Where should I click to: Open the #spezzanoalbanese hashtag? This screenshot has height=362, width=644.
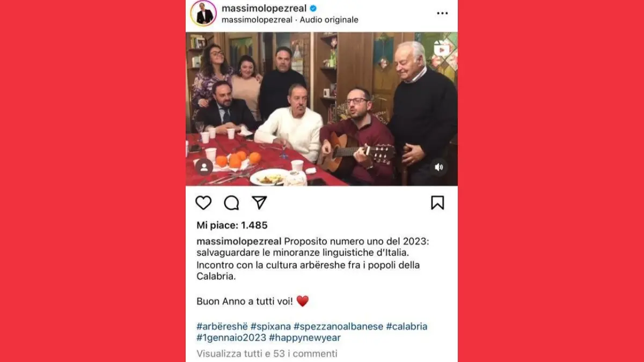pos(339,326)
